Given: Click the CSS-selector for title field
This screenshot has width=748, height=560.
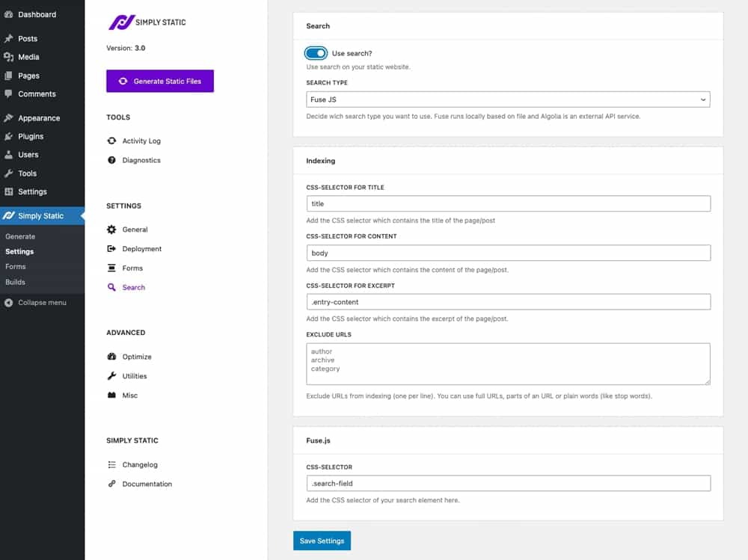Looking at the screenshot, I should tap(509, 203).
